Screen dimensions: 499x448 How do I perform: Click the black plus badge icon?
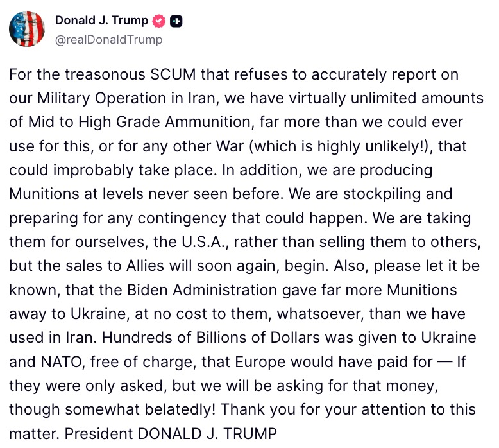176,21
